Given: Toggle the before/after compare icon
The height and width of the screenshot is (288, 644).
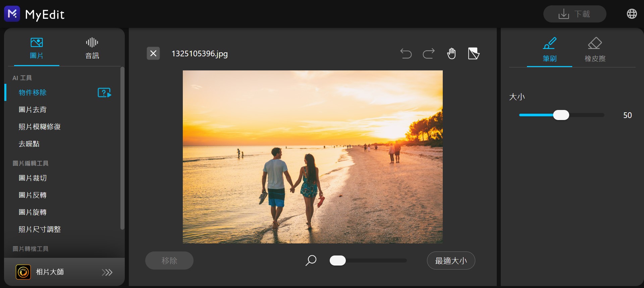Looking at the screenshot, I should pyautogui.click(x=474, y=53).
